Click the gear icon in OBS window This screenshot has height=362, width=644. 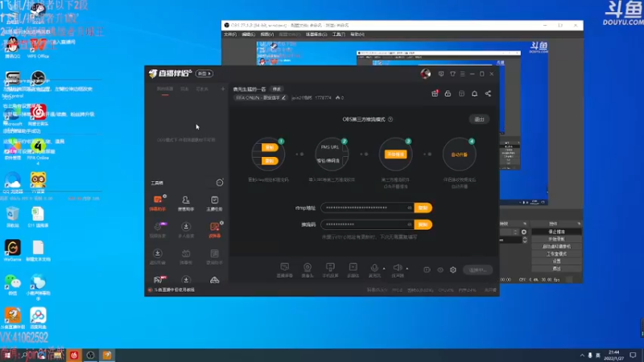tap(524, 232)
